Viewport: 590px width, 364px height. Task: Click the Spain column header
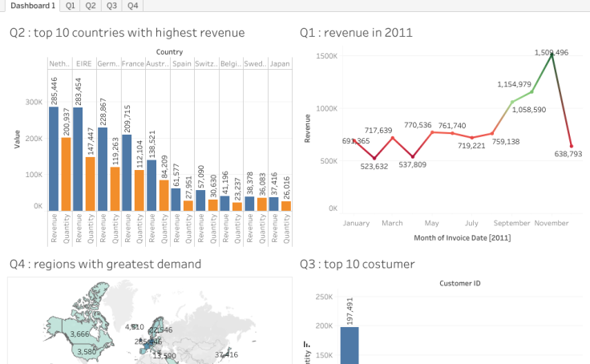point(181,63)
